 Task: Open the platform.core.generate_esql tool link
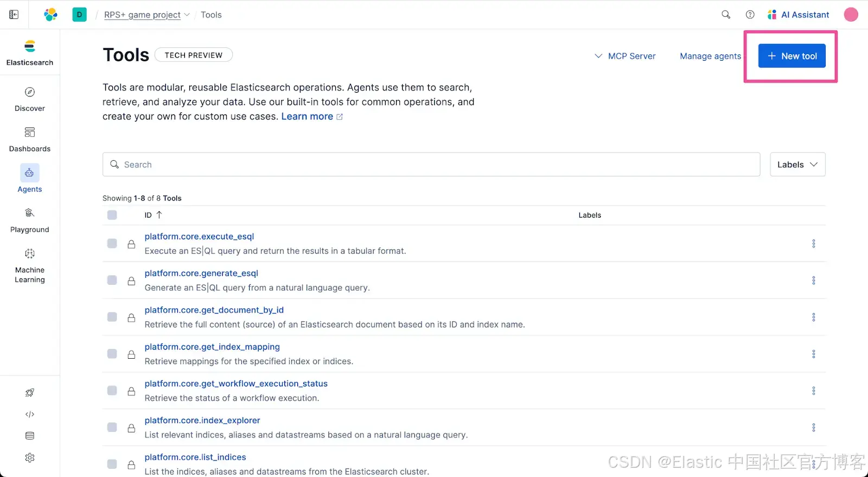201,274
